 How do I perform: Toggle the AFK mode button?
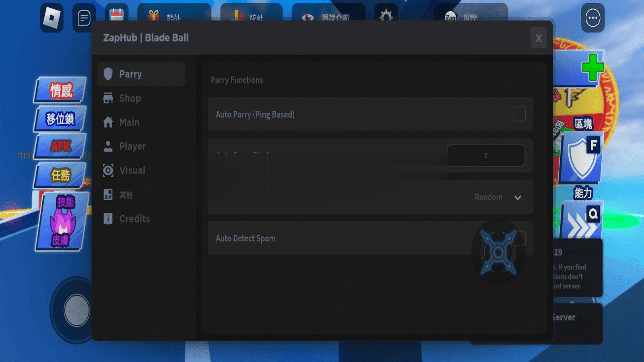pyautogui.click(x=61, y=146)
